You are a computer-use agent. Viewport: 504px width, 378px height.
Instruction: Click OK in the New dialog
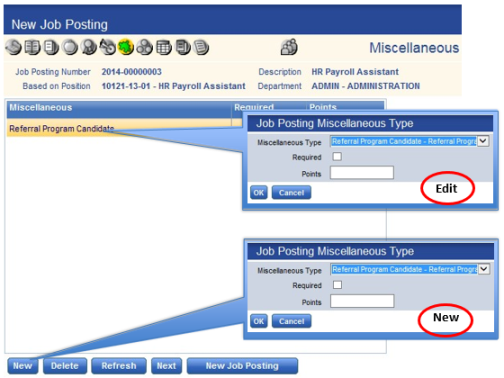click(x=259, y=321)
